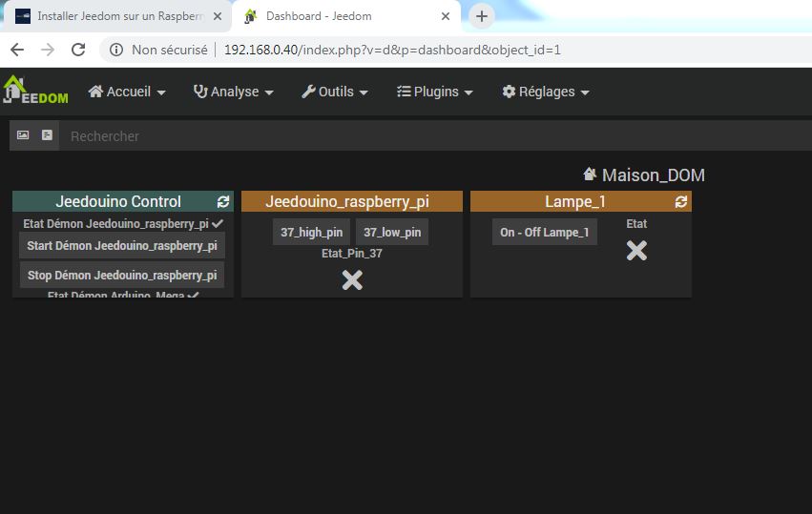Click the browser address bar URL

pos(392,50)
